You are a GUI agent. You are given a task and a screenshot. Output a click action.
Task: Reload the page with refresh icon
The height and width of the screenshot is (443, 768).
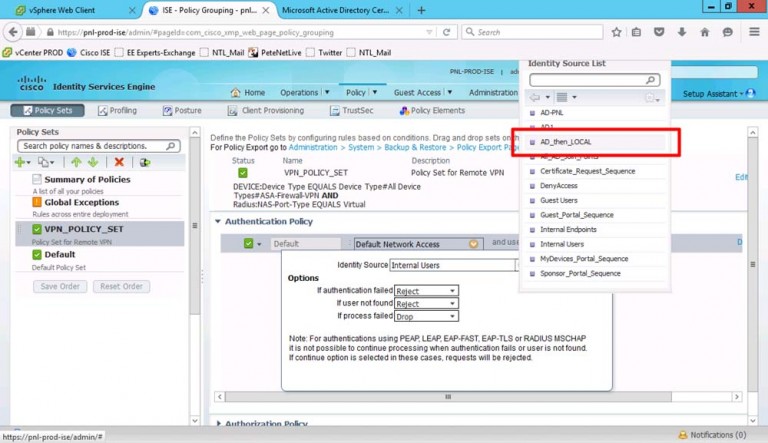446,32
